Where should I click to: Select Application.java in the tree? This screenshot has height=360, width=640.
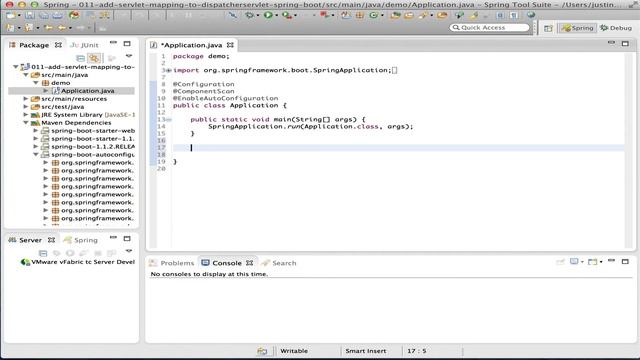pos(87,91)
